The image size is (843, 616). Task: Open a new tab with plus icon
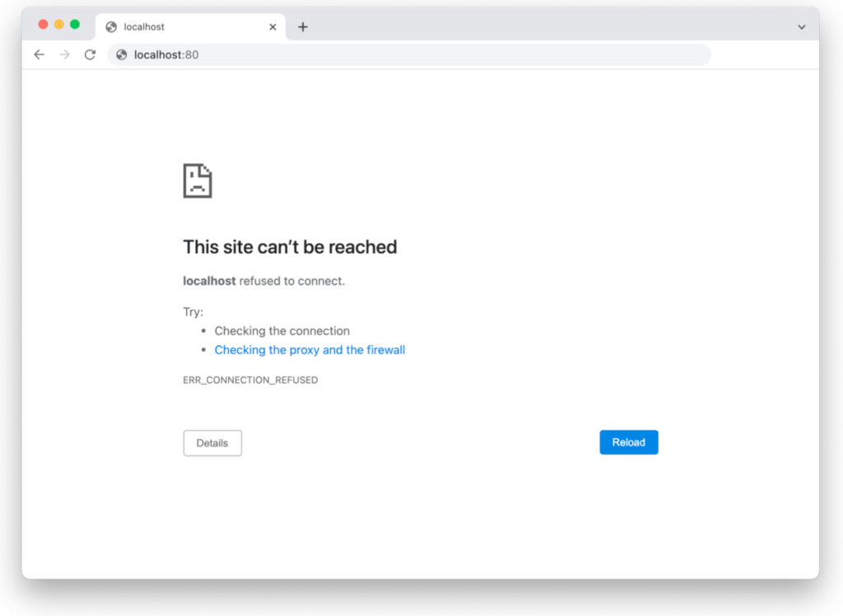(303, 27)
